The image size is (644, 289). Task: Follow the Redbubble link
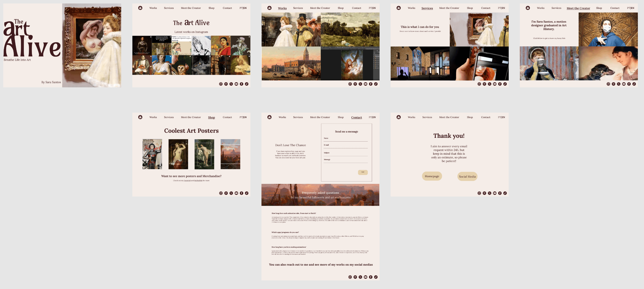coord(198,181)
